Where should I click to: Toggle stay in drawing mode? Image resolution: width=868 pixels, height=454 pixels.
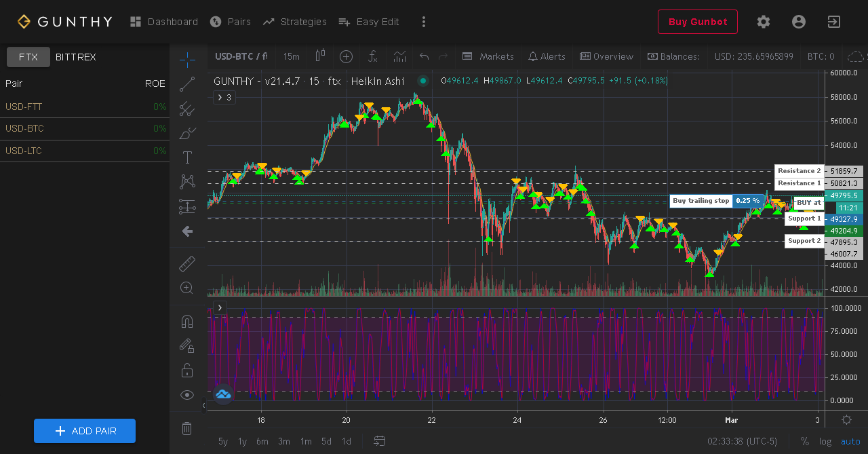coord(187,345)
